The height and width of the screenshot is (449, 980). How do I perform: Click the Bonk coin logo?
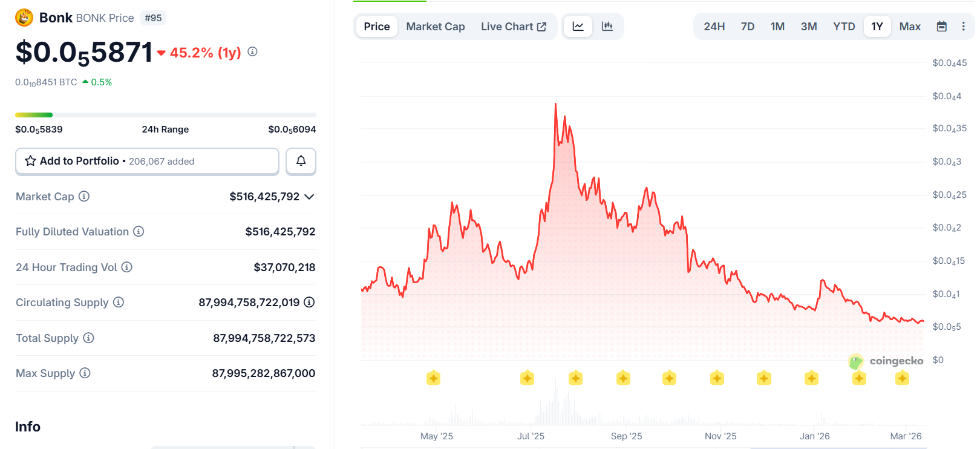[24, 18]
